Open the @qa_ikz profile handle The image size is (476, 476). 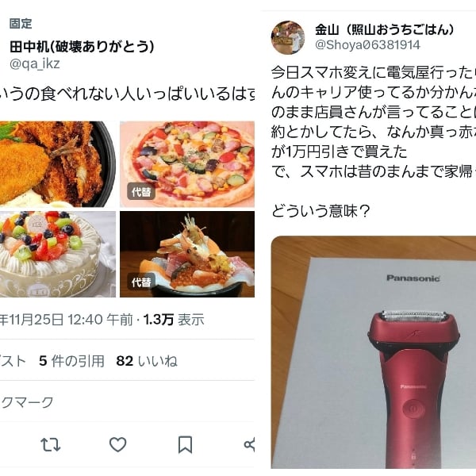(35, 63)
